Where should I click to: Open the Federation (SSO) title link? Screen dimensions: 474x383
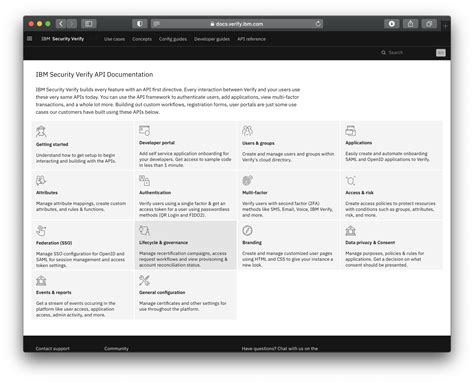pos(54,243)
